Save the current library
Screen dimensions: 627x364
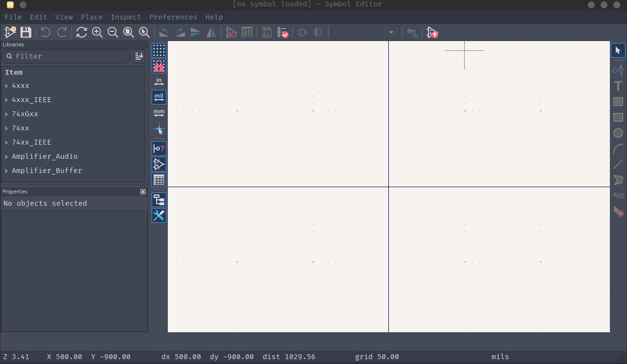click(25, 32)
